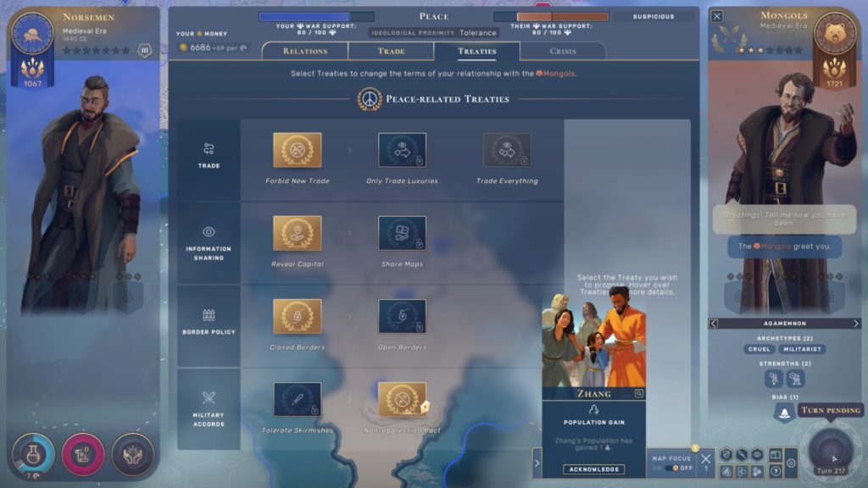Viewport: 868px width, 488px height.
Task: Open the help question mark icon
Action: 776,471
